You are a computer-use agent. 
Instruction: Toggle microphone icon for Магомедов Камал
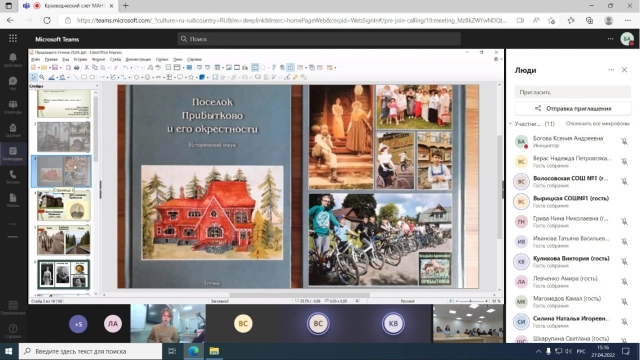coord(624,301)
